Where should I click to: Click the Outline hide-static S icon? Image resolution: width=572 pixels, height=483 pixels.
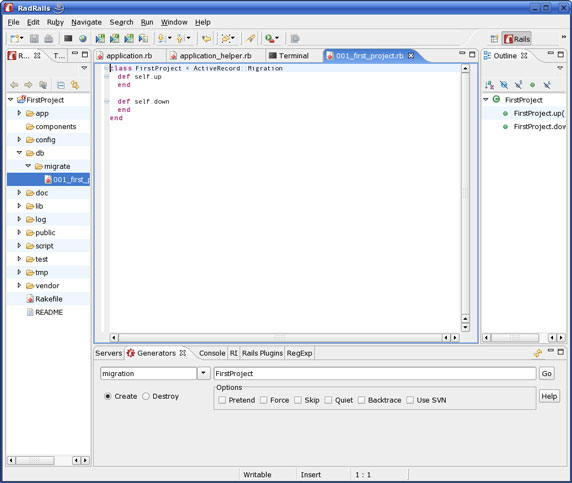click(518, 85)
